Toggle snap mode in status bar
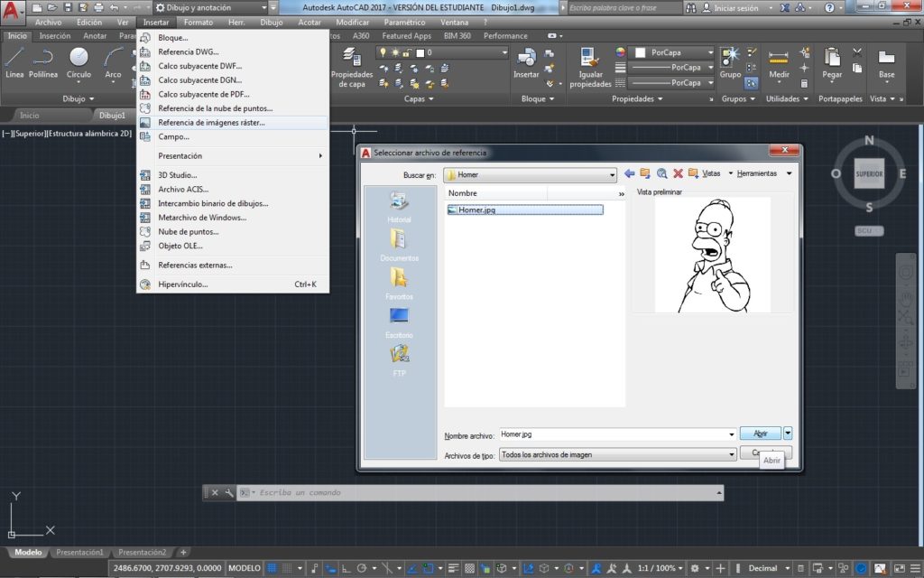The height and width of the screenshot is (578, 924). tap(287, 568)
